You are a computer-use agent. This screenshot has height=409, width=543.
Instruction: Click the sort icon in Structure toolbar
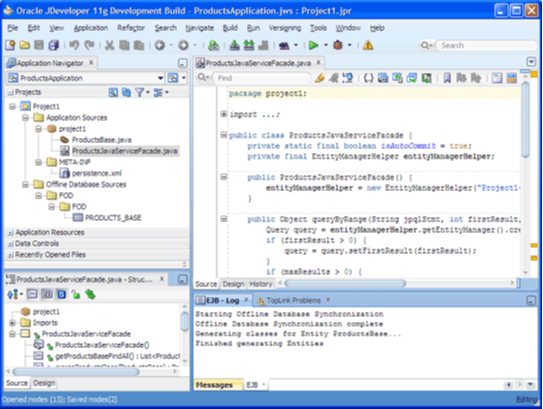[x=13, y=295]
